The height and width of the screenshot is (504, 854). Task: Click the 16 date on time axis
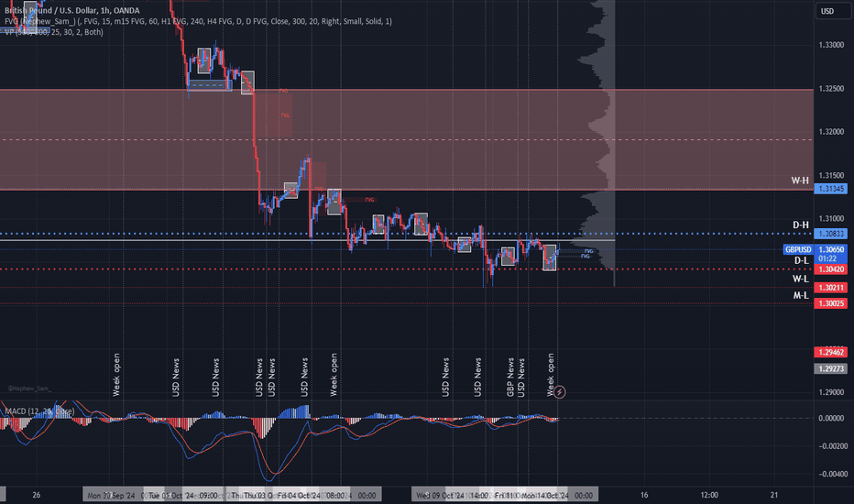pyautogui.click(x=644, y=495)
